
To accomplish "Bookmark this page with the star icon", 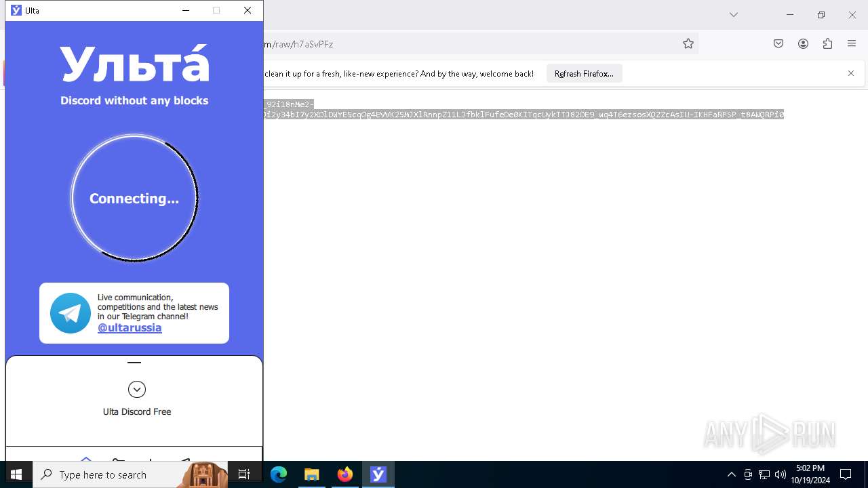I will click(688, 44).
